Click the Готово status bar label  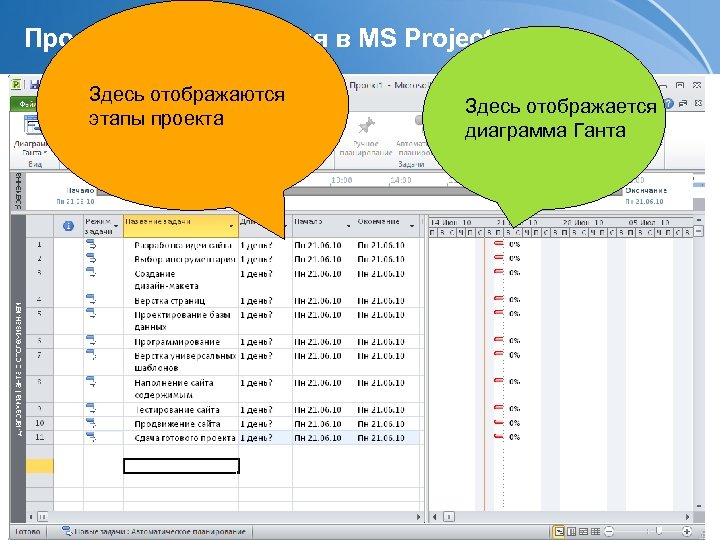tap(28, 532)
